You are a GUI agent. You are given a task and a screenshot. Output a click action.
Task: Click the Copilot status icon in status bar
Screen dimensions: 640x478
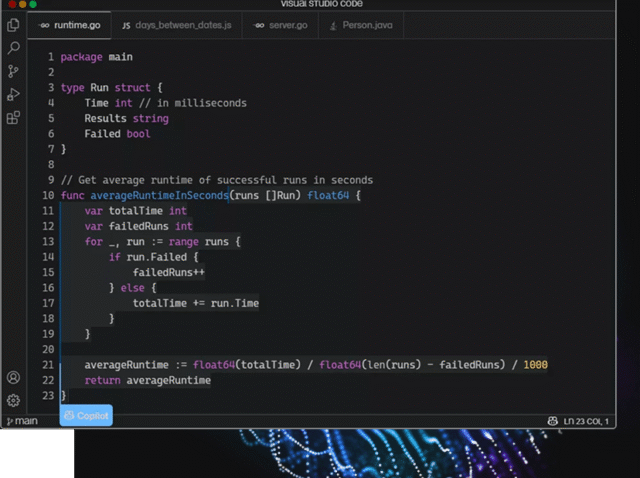click(x=552, y=421)
